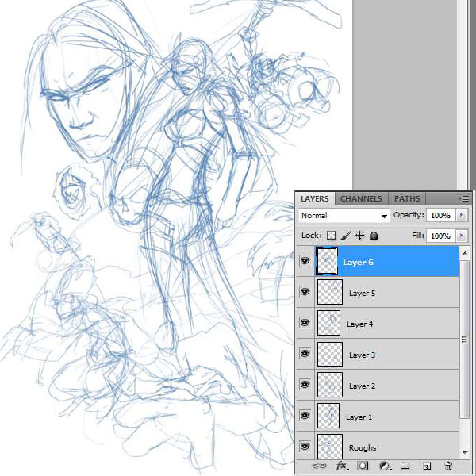Viewport: 476px width, 476px height.
Task: Delete layer with the trash icon
Action: [x=448, y=466]
